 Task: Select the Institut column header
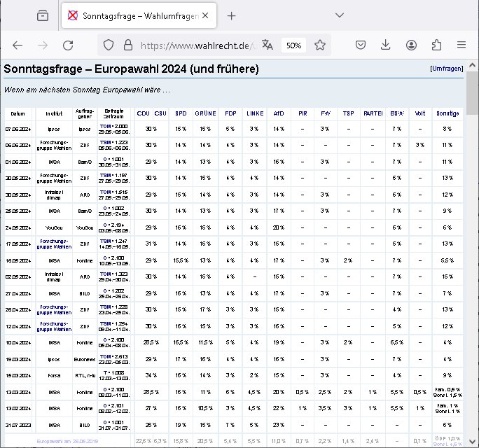[x=54, y=113]
